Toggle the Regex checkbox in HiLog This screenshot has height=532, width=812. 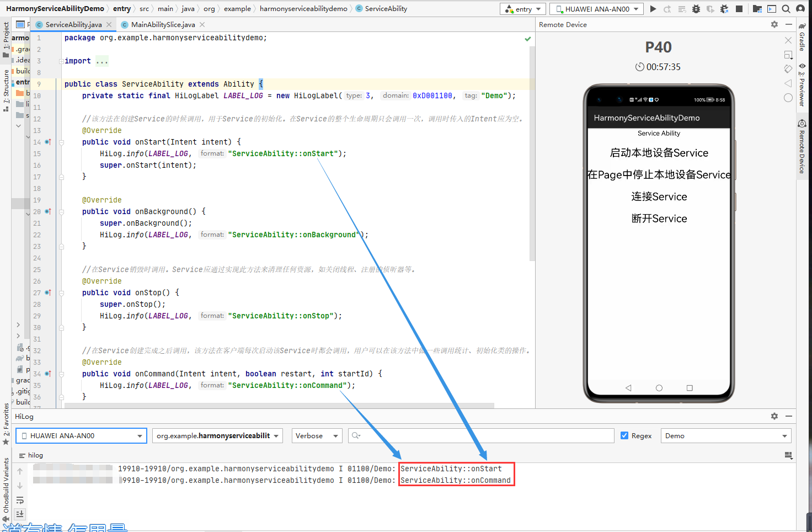coord(624,435)
